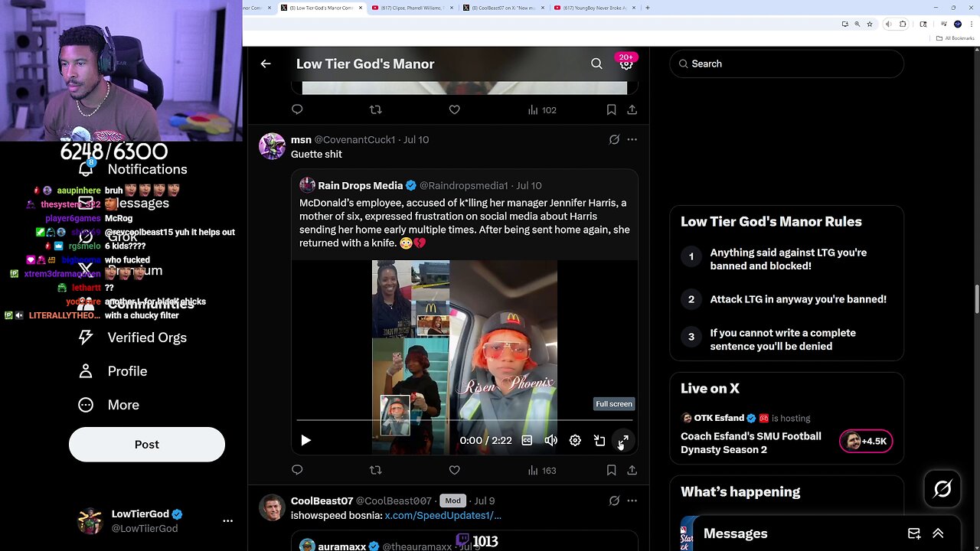The width and height of the screenshot is (980, 551).
Task: Open picture-in-picture for the video
Action: (x=599, y=440)
